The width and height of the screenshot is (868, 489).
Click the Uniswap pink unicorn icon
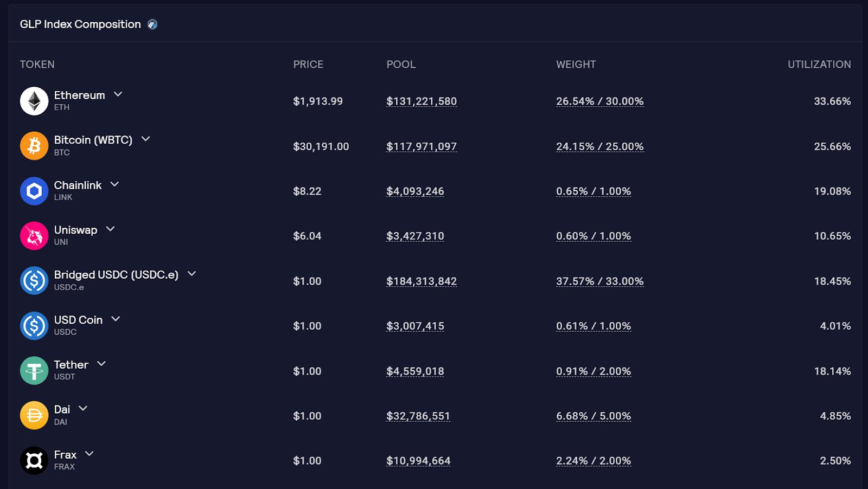coord(34,236)
